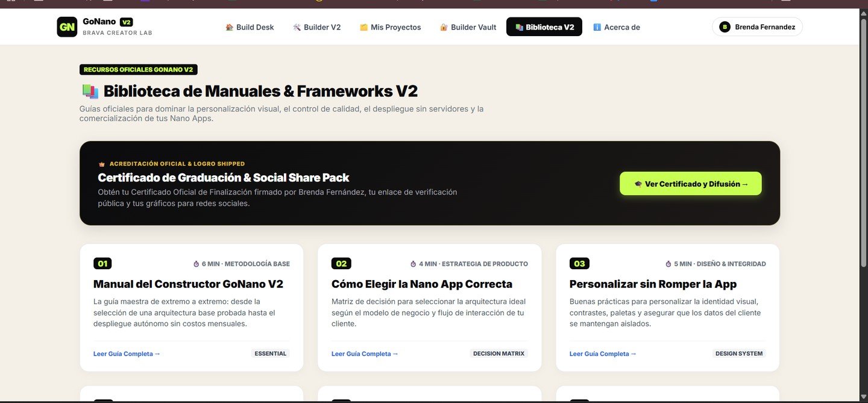868x403 pixels.
Task: Open the Biblioteca V2 tab
Action: pyautogui.click(x=544, y=27)
